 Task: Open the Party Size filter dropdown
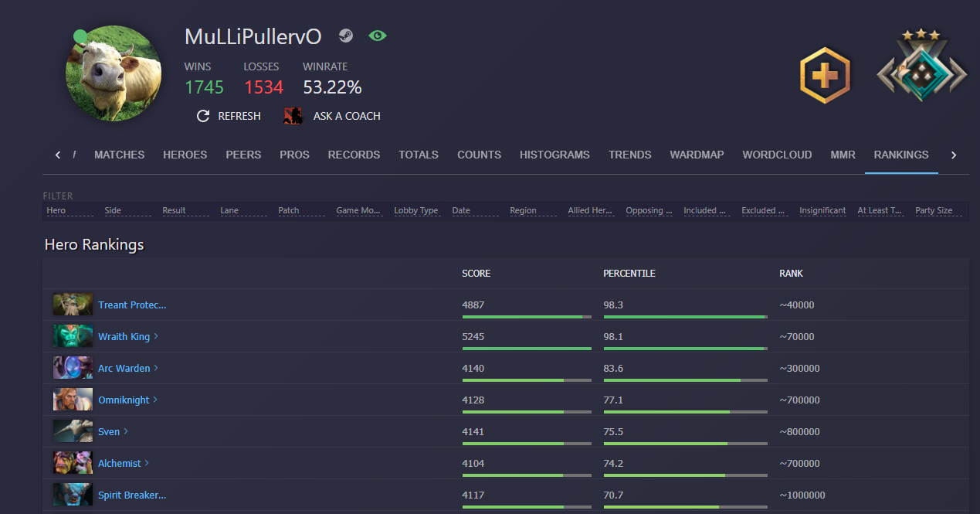[x=938, y=210]
